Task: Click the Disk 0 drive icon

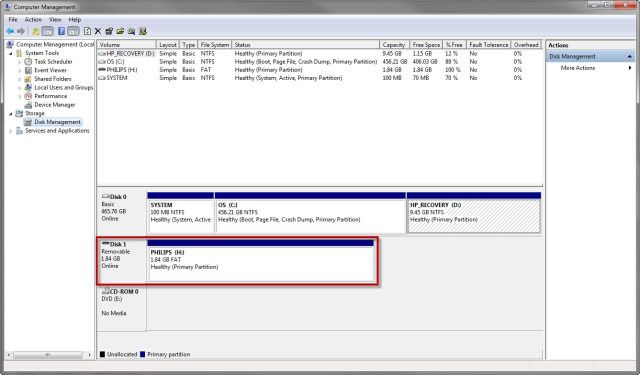Action: tap(106, 196)
